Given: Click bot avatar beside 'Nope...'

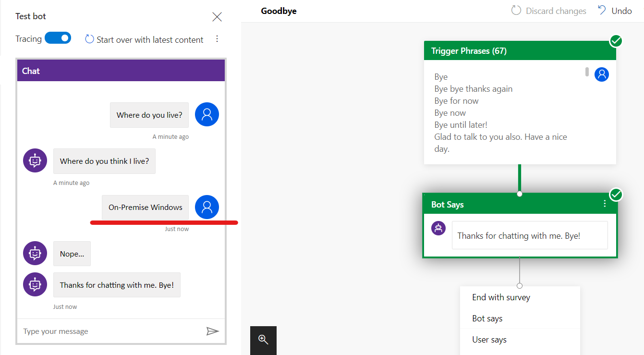Looking at the screenshot, I should point(35,253).
